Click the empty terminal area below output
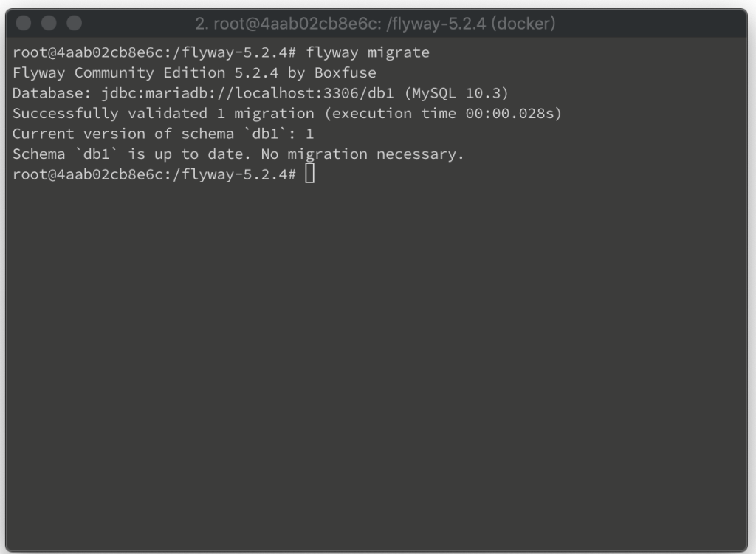 [x=376, y=362]
